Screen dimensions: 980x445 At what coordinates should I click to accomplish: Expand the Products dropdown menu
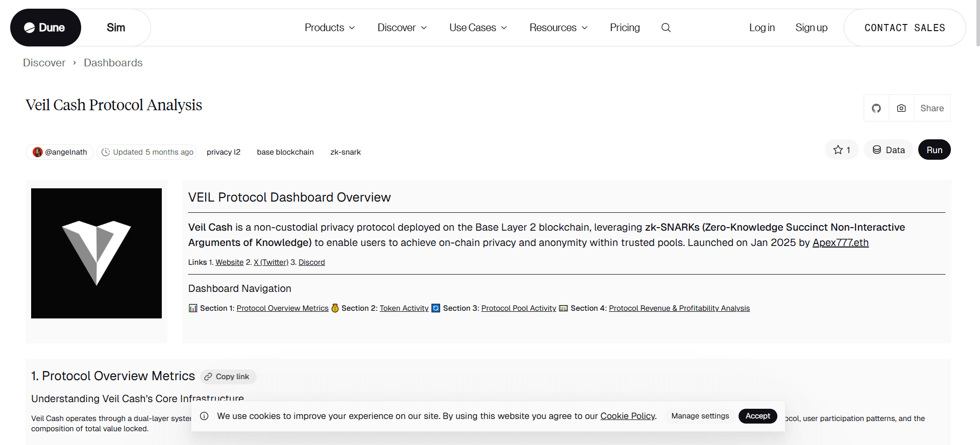pyautogui.click(x=329, y=28)
